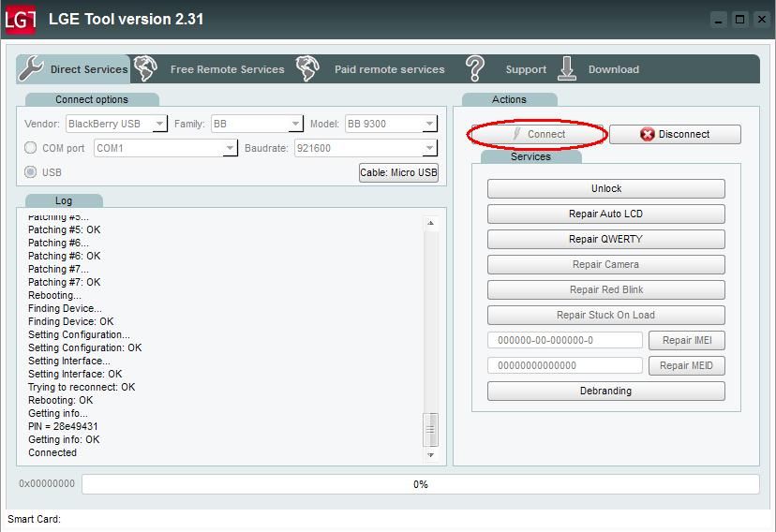Click the Log panel header

64,200
